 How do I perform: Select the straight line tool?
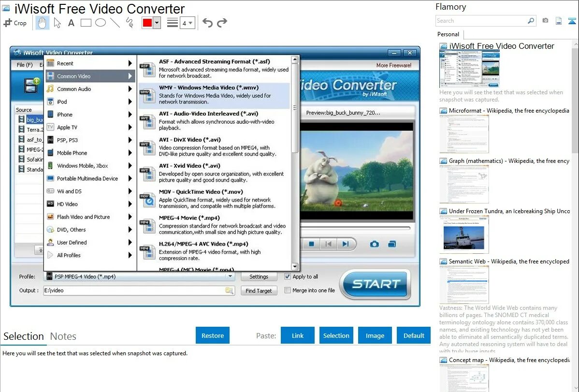coord(115,23)
